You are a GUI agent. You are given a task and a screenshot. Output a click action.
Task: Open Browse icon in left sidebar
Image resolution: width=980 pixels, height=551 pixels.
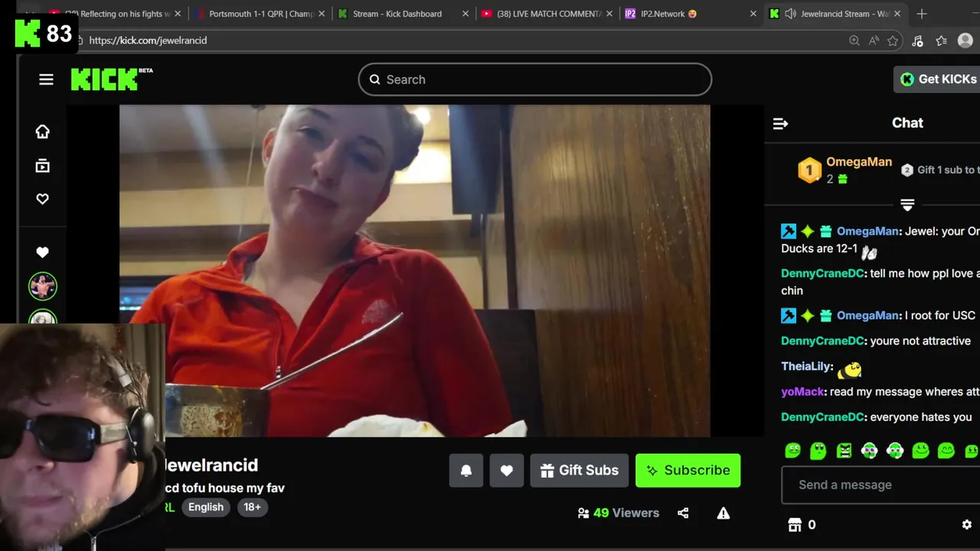click(x=43, y=165)
